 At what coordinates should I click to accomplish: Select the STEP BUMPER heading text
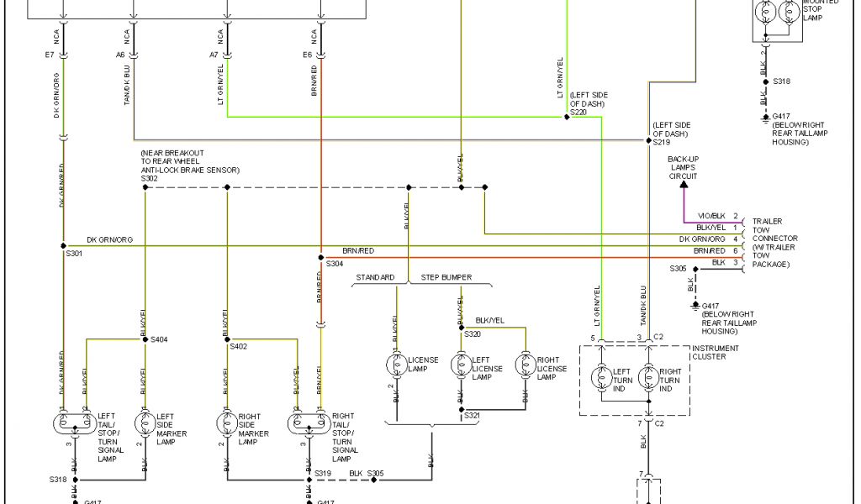(x=446, y=277)
